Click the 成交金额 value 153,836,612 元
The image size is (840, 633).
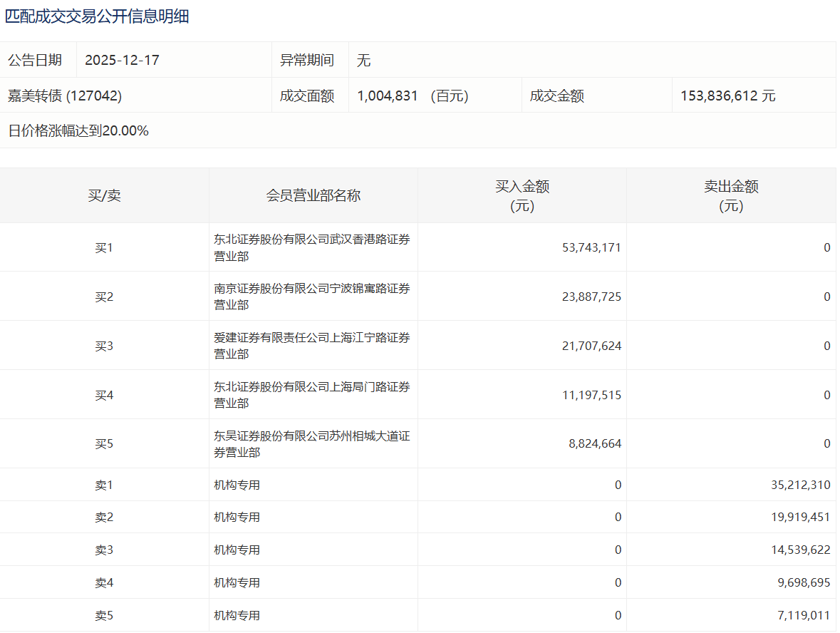click(x=727, y=96)
